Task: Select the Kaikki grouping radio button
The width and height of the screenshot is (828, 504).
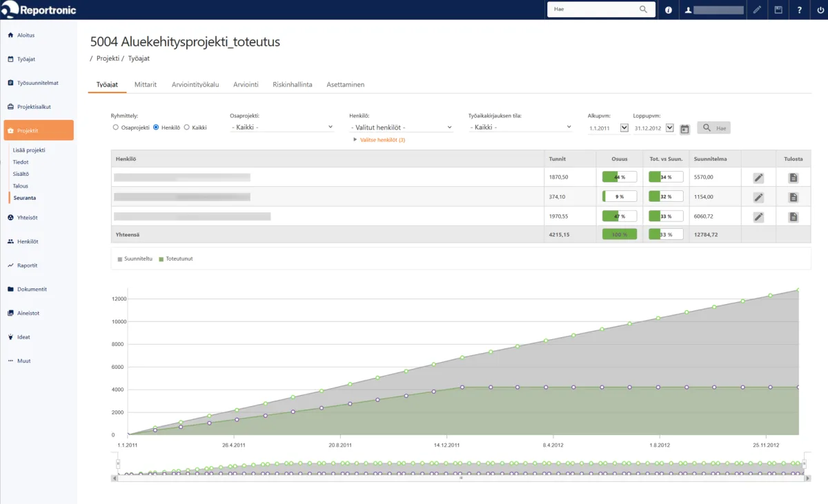Action: (186, 128)
